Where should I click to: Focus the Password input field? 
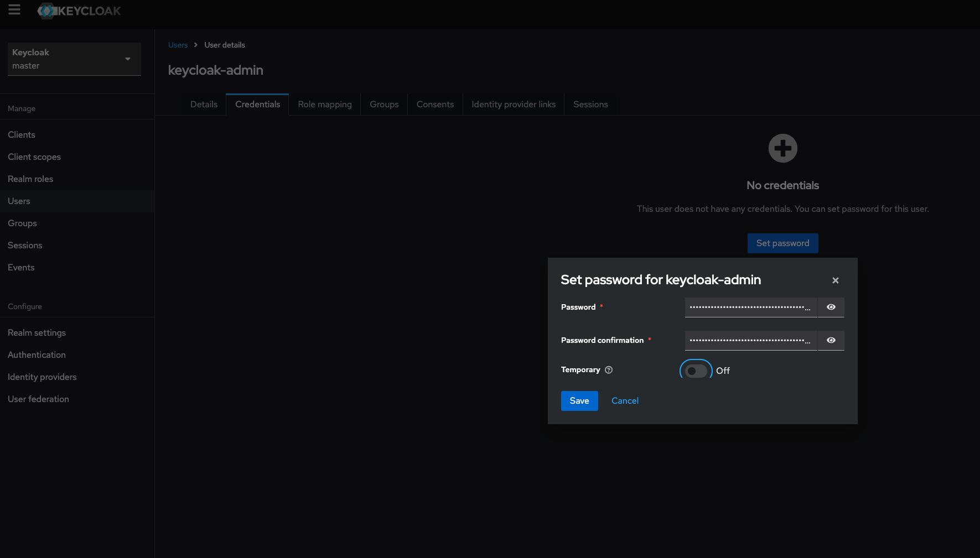751,307
